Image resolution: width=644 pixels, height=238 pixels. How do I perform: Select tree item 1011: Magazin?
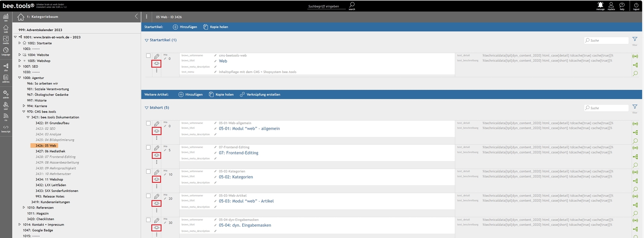(38, 213)
